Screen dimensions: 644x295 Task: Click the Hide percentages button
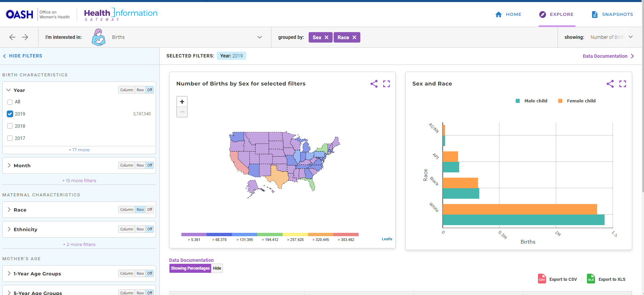pyautogui.click(x=217, y=268)
